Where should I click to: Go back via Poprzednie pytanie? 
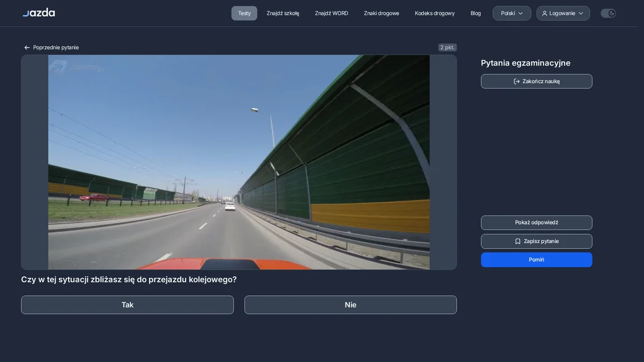coord(52,48)
